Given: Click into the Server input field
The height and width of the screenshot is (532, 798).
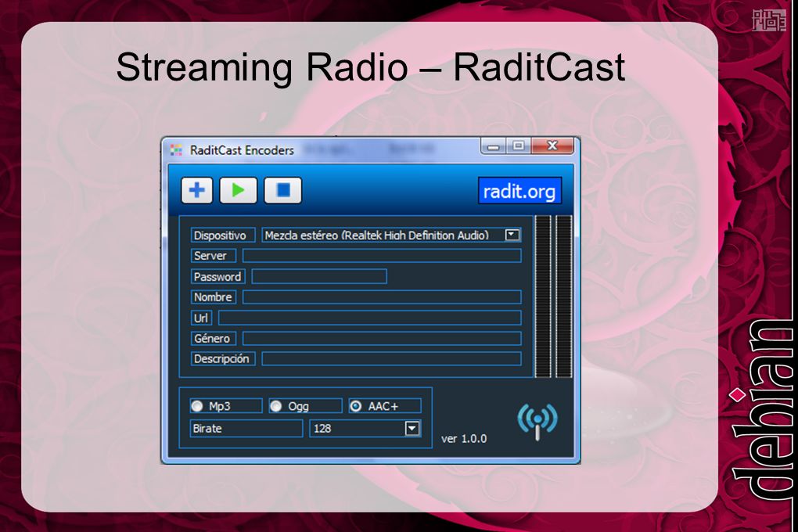Looking at the screenshot, I should pyautogui.click(x=382, y=256).
